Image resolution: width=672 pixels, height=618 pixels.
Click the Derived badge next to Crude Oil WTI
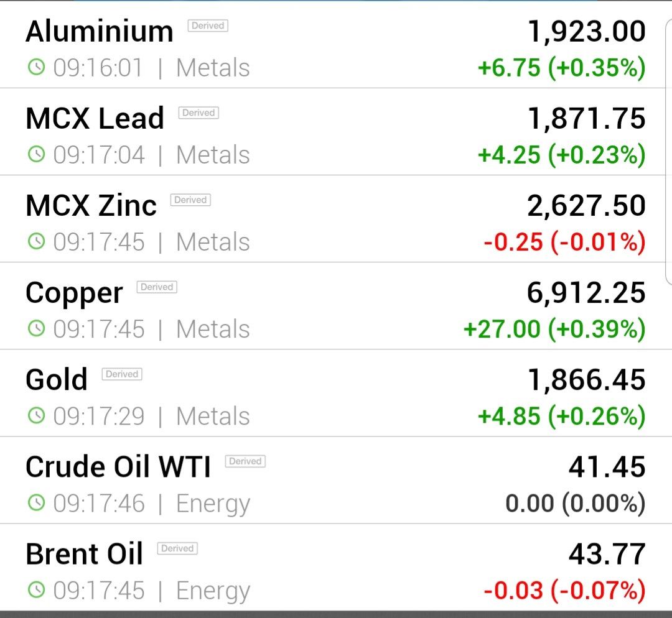(x=245, y=461)
